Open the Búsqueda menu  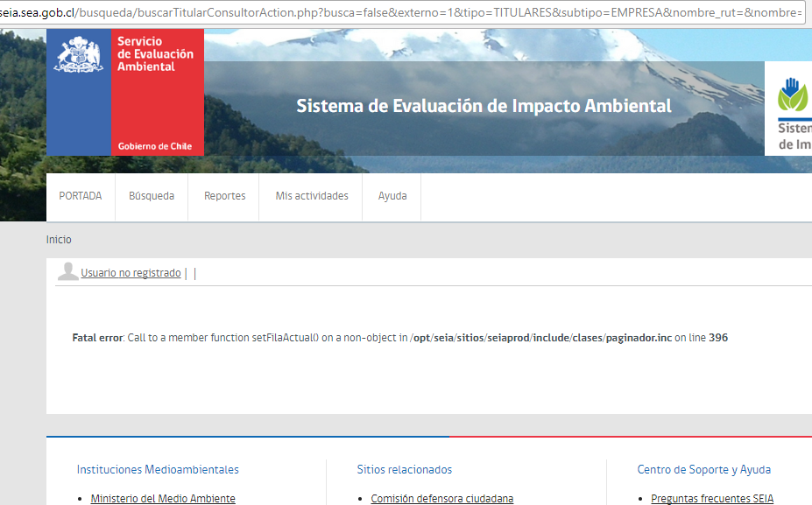pyautogui.click(x=152, y=196)
